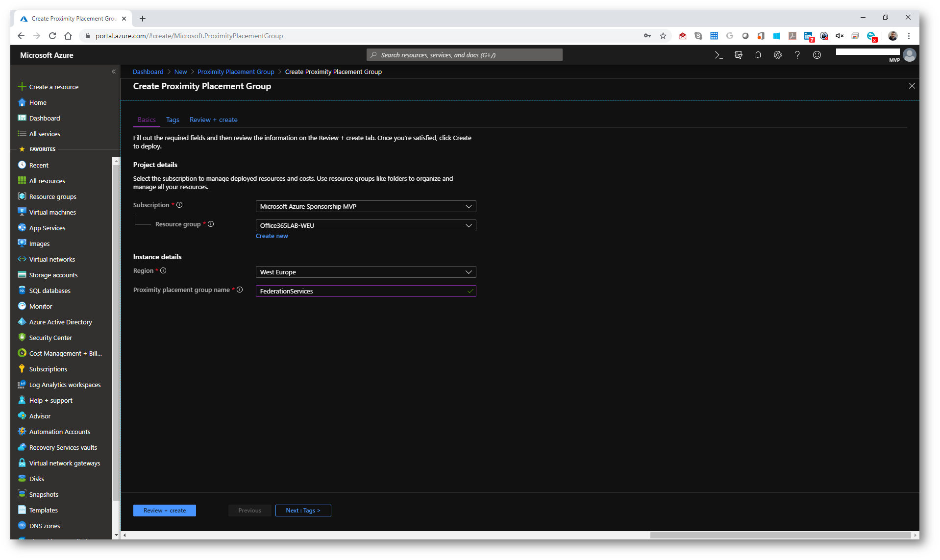The image size is (940, 560).
Task: Click the Azure search resources box
Action: click(x=464, y=55)
